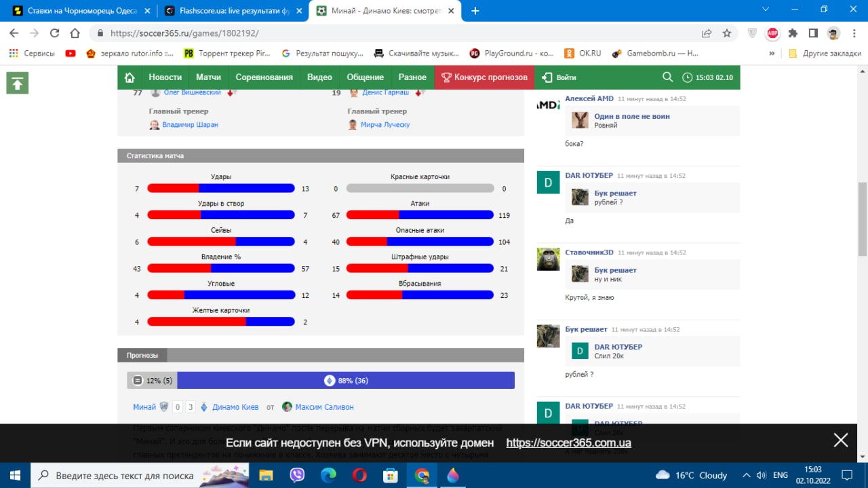Open the Chrome profile avatar
Viewport: 868px width, 488px height.
tap(833, 33)
